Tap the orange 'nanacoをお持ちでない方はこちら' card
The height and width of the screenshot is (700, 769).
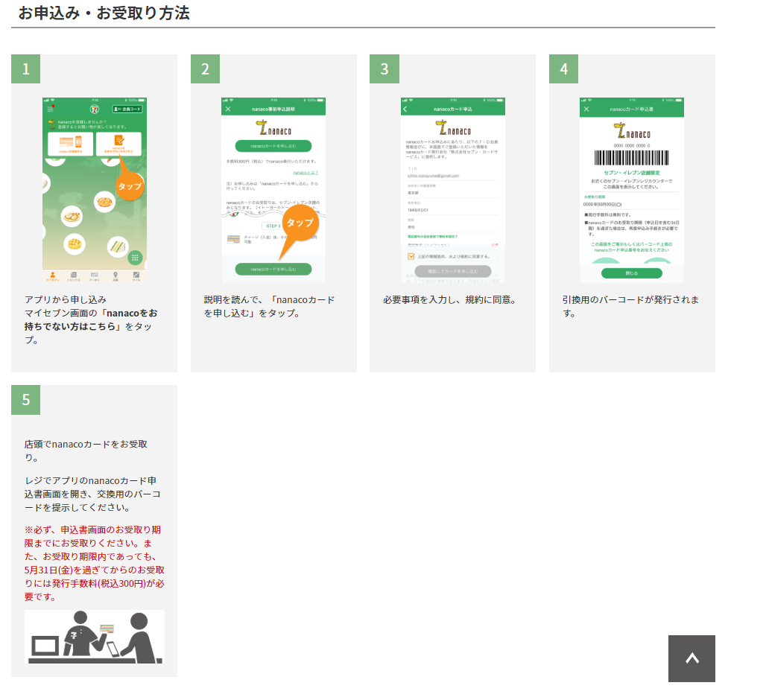pos(118,144)
